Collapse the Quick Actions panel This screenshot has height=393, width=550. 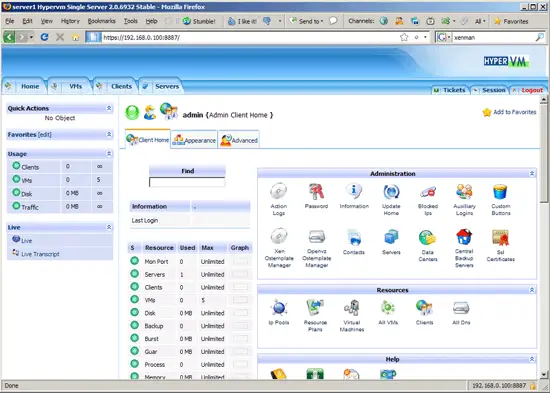[109, 108]
